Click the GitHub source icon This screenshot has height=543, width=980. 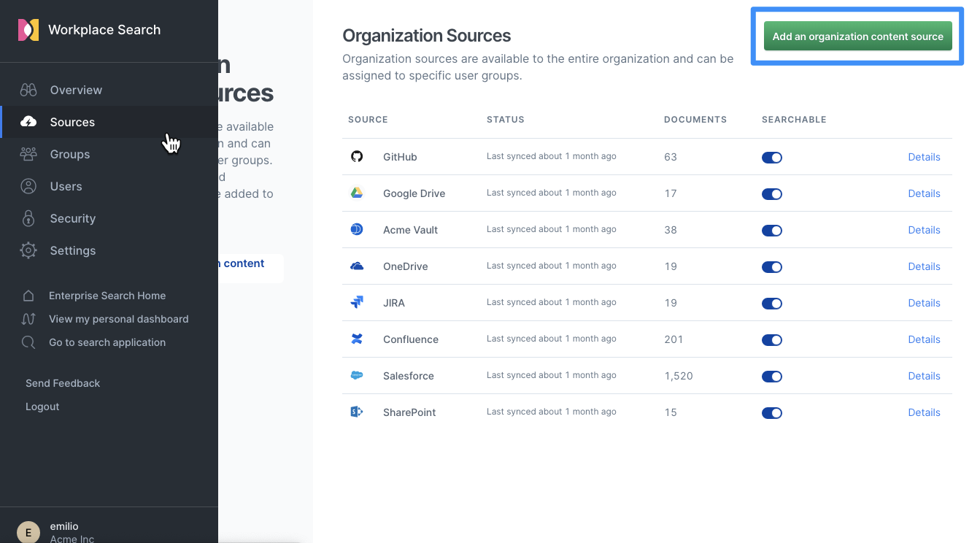point(357,156)
